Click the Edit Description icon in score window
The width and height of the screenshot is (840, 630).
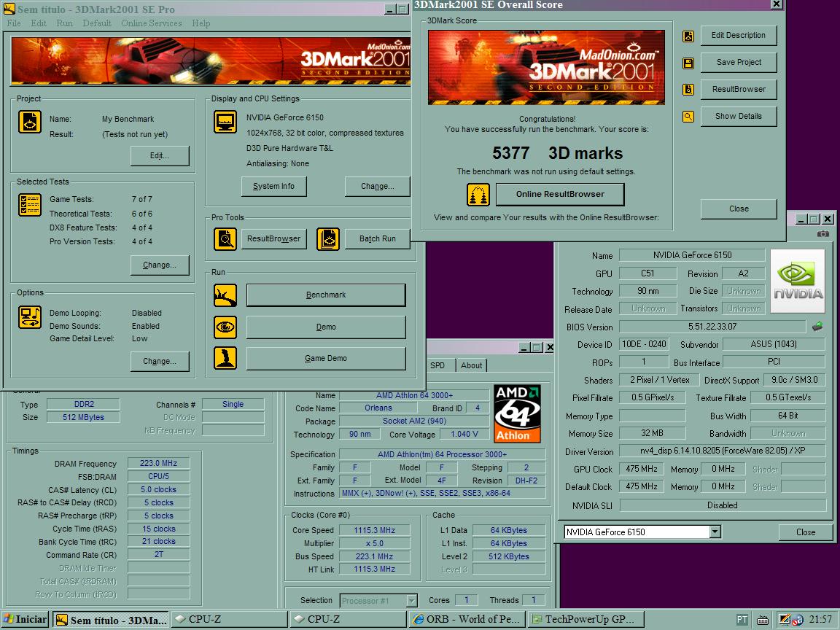[x=688, y=36]
